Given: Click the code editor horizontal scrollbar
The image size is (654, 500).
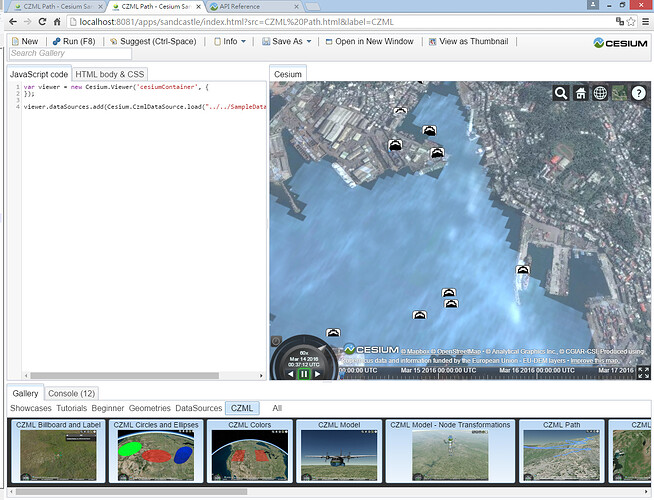Looking at the screenshot, I should point(124,376).
